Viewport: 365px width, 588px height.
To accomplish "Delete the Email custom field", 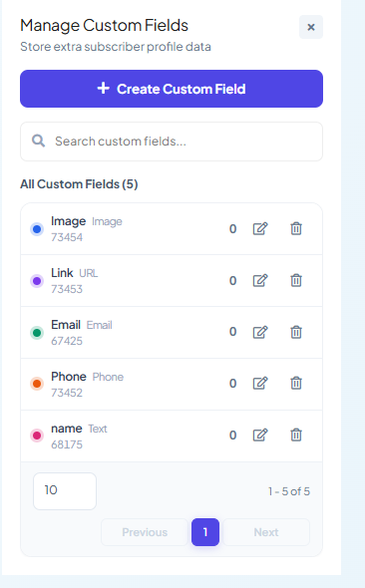I will (x=296, y=332).
